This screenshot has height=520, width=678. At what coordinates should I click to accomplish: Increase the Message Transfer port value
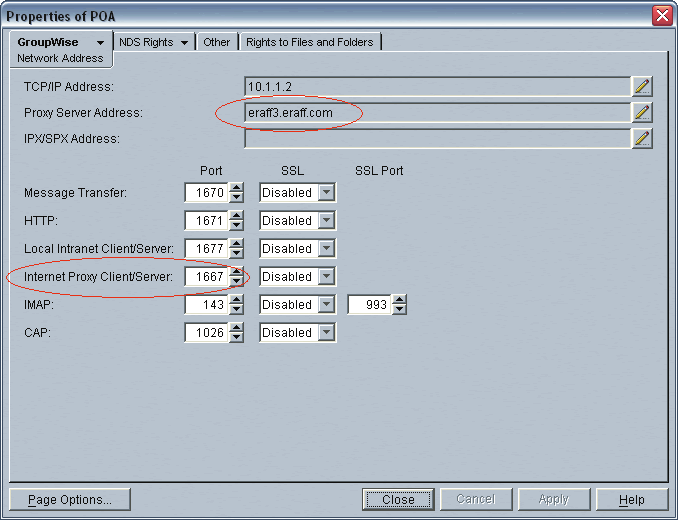(236, 188)
